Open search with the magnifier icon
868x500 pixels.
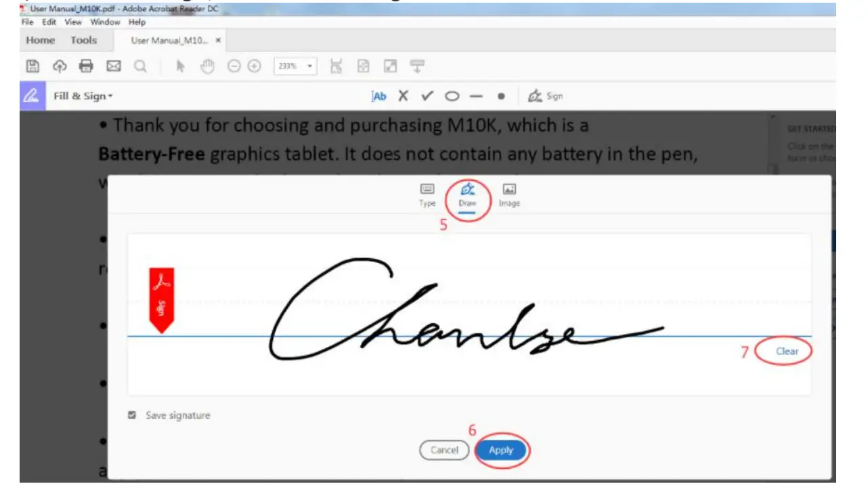click(139, 66)
